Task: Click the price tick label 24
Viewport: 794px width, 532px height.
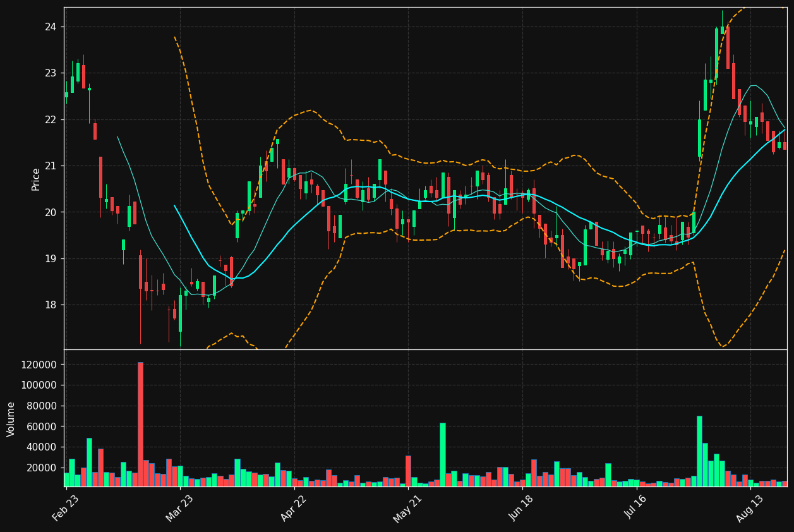Action: (x=51, y=27)
